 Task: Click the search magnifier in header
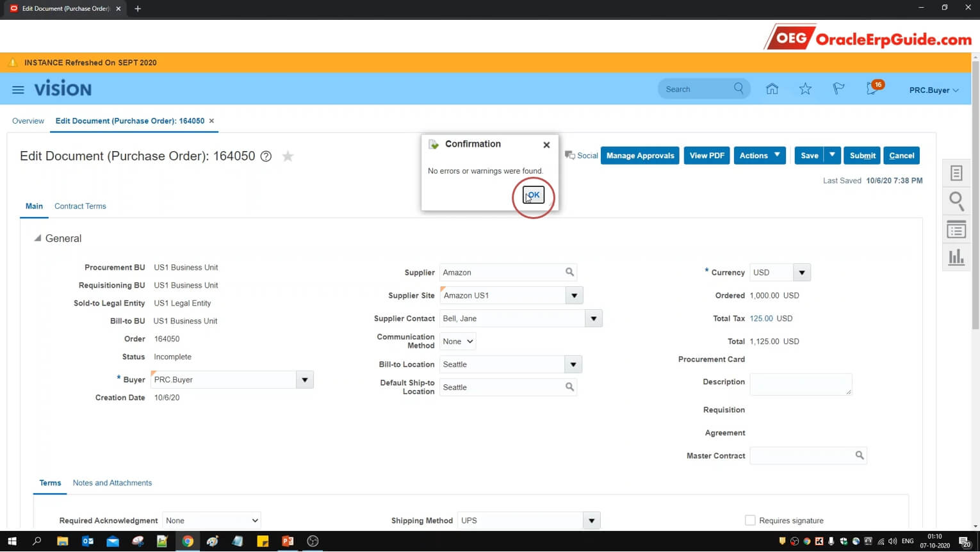click(739, 88)
